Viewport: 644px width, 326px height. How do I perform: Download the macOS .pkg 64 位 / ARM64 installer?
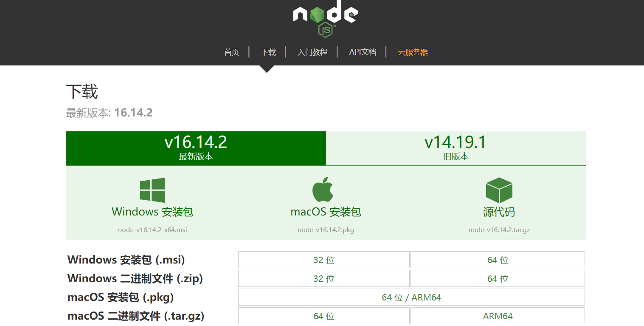(411, 297)
